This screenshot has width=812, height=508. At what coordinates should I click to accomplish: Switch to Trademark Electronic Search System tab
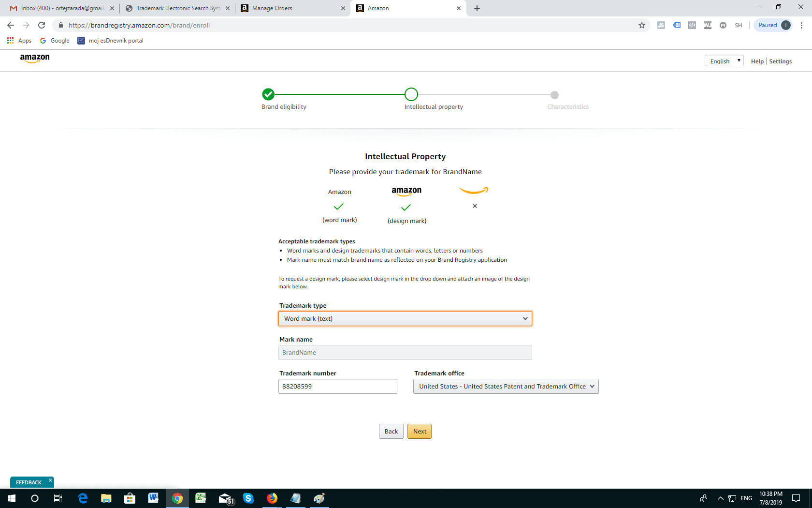click(x=177, y=8)
